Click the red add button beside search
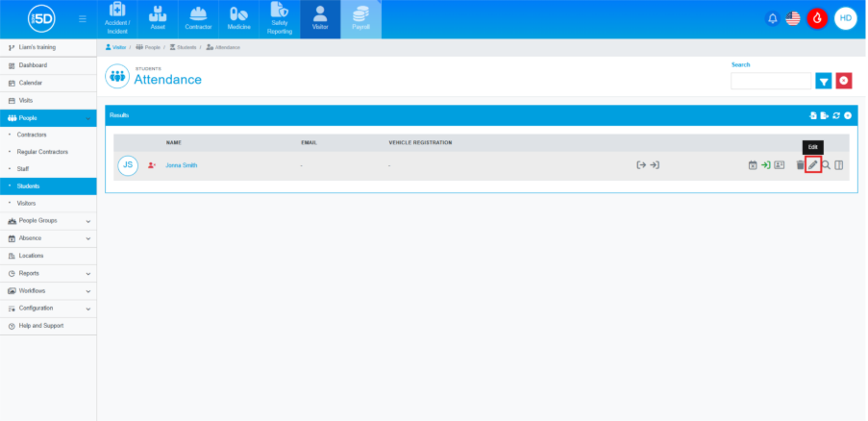Image resolution: width=868 pixels, height=421 pixels. click(844, 81)
